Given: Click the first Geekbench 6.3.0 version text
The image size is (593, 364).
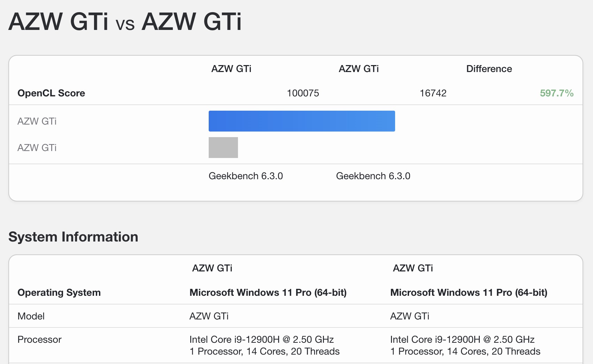Looking at the screenshot, I should point(246,176).
